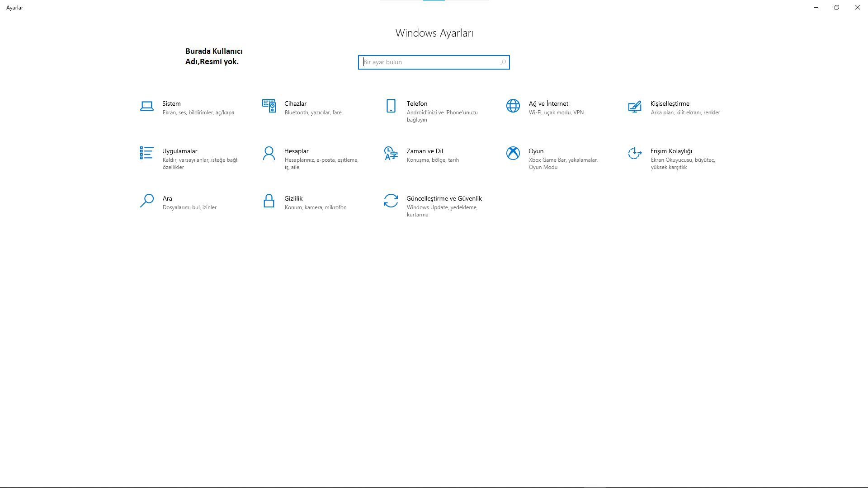
Task: Click the 'Güncelleştirme ve Güvenlik' title
Action: coord(444,198)
